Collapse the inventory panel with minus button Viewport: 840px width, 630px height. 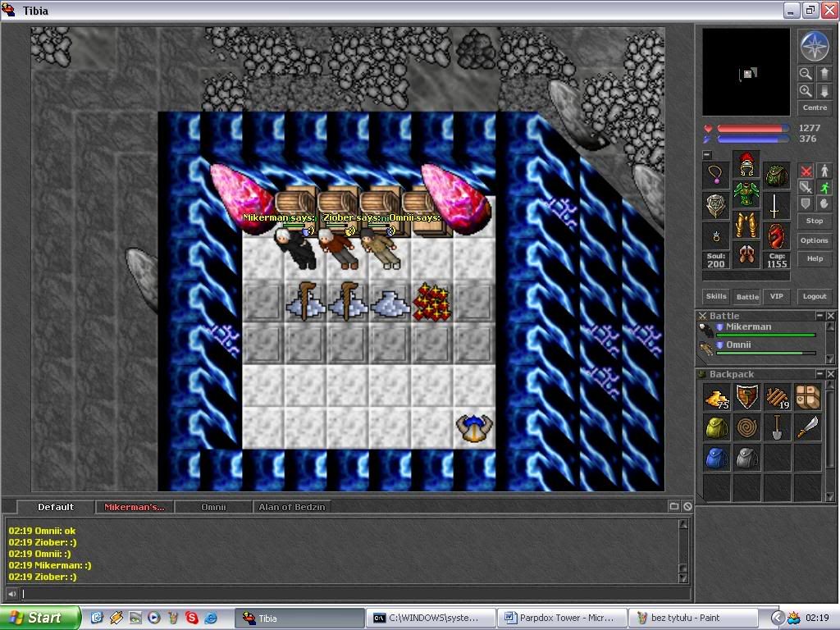(707, 155)
